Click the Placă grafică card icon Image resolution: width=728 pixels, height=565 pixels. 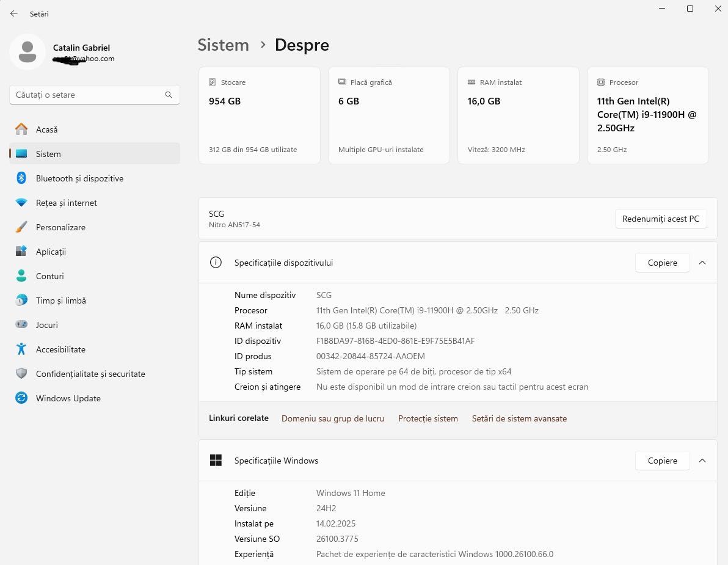tap(342, 82)
